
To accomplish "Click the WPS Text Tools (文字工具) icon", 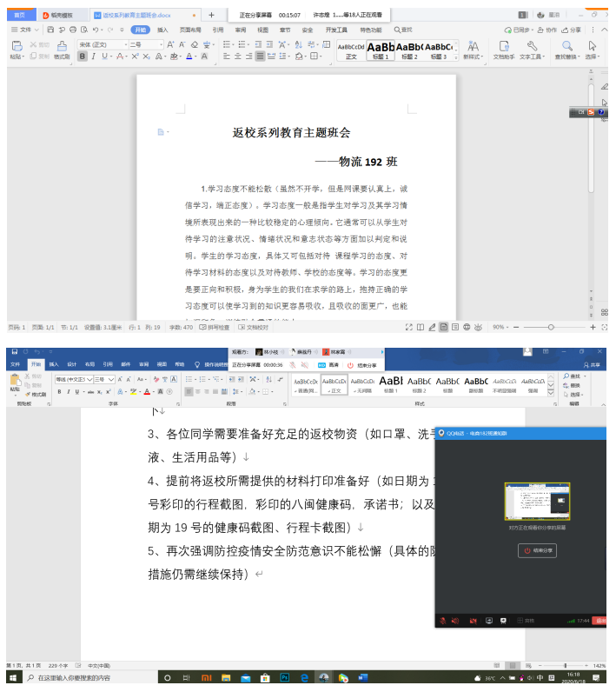I will 531,50.
